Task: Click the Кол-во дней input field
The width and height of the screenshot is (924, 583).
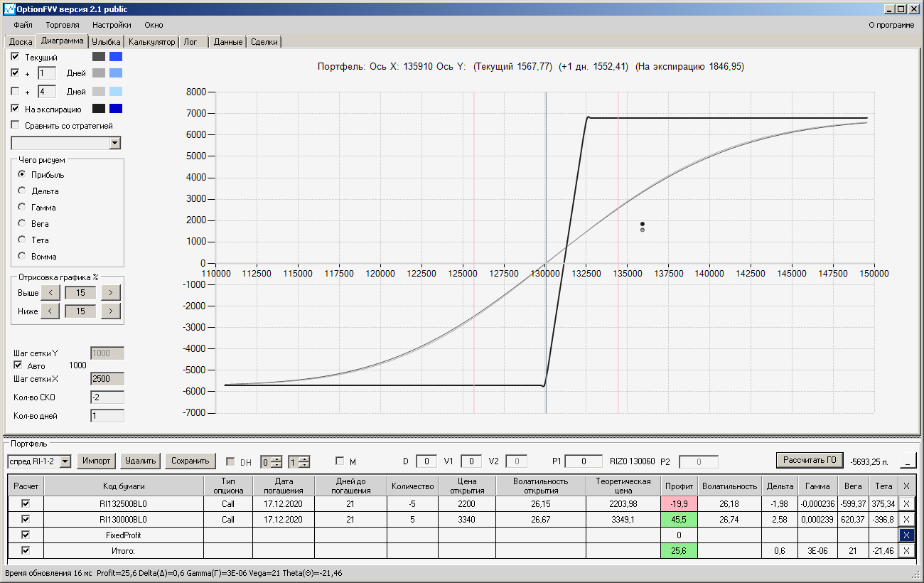Action: (x=107, y=416)
